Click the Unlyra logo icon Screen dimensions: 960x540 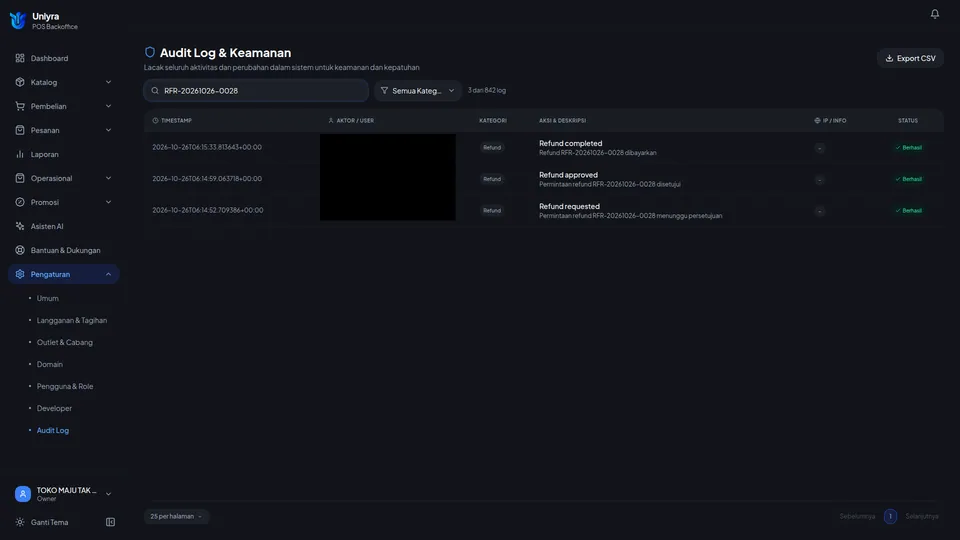pos(18,20)
